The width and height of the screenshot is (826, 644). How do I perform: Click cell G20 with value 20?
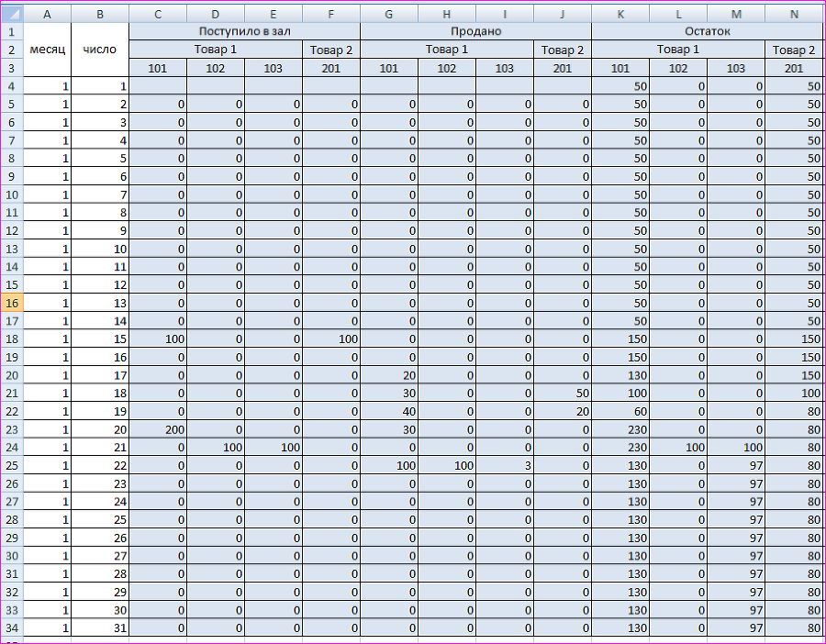(389, 375)
